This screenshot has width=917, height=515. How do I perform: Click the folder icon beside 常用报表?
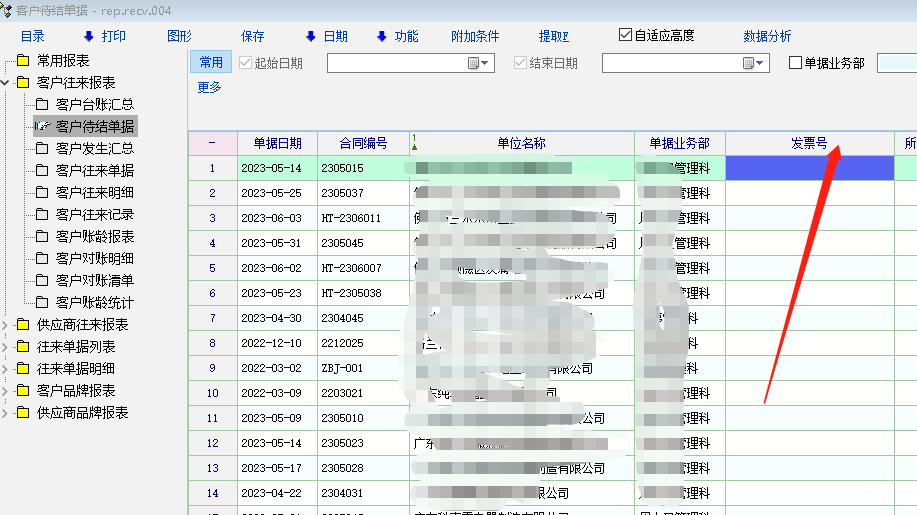[x=23, y=61]
